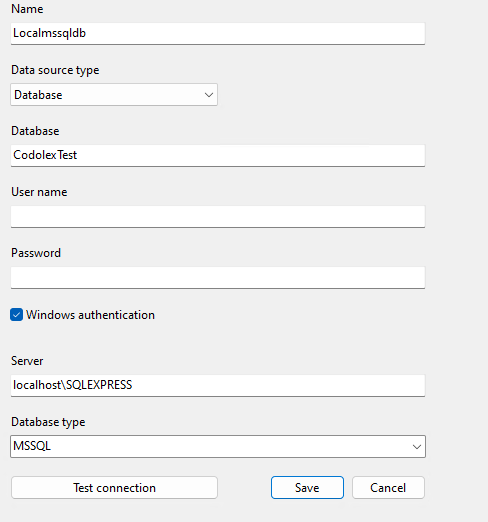Click the chevron arrow beside Database option

pyautogui.click(x=209, y=95)
